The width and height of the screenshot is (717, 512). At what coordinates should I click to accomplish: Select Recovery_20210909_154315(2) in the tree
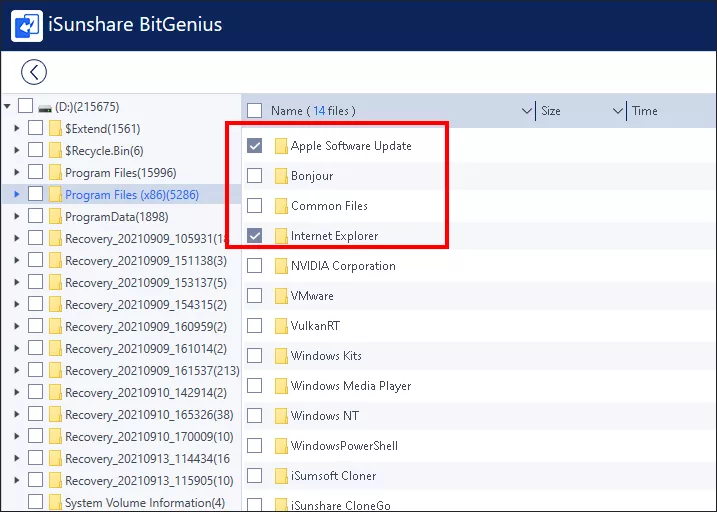[146, 305]
